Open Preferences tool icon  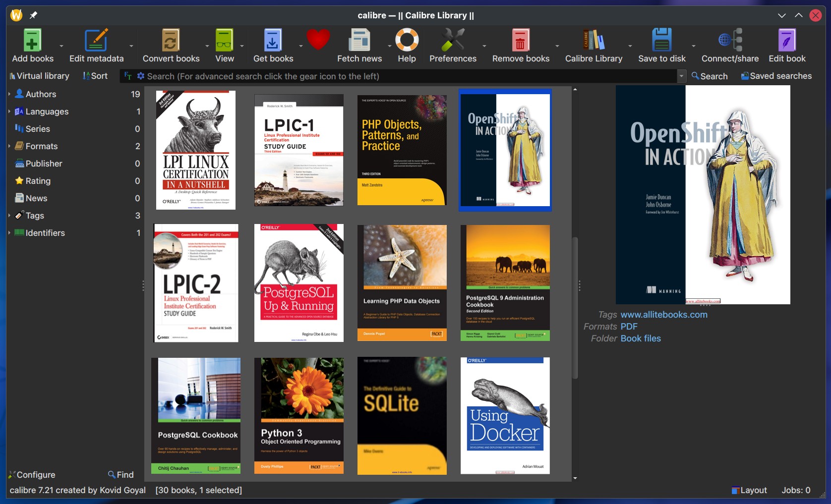[x=453, y=41]
